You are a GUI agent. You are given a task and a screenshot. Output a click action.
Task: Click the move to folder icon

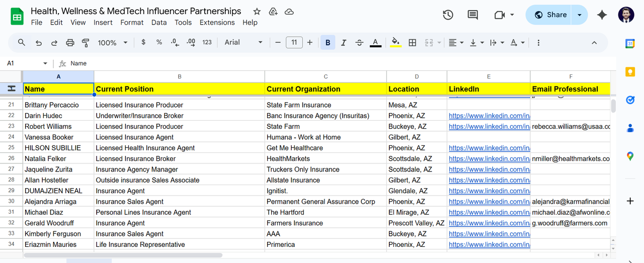273,12
